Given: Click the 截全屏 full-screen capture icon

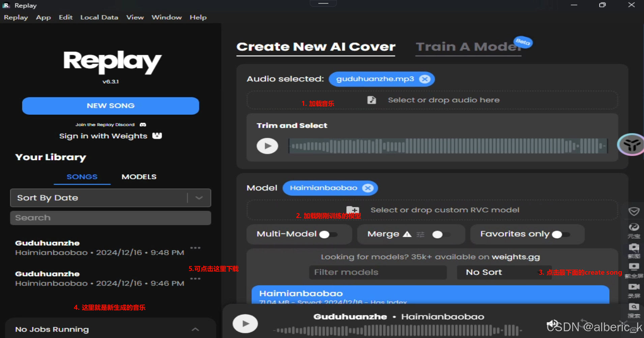Looking at the screenshot, I should [634, 271].
